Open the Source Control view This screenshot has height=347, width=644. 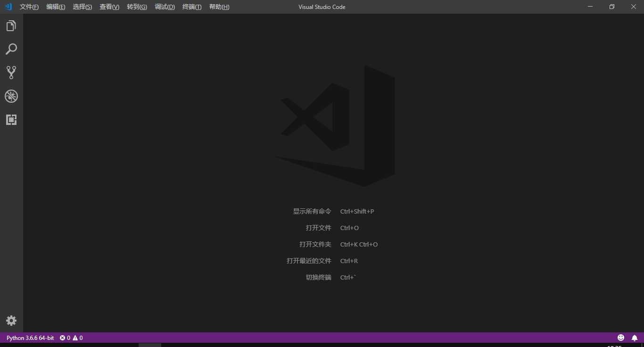tap(11, 73)
